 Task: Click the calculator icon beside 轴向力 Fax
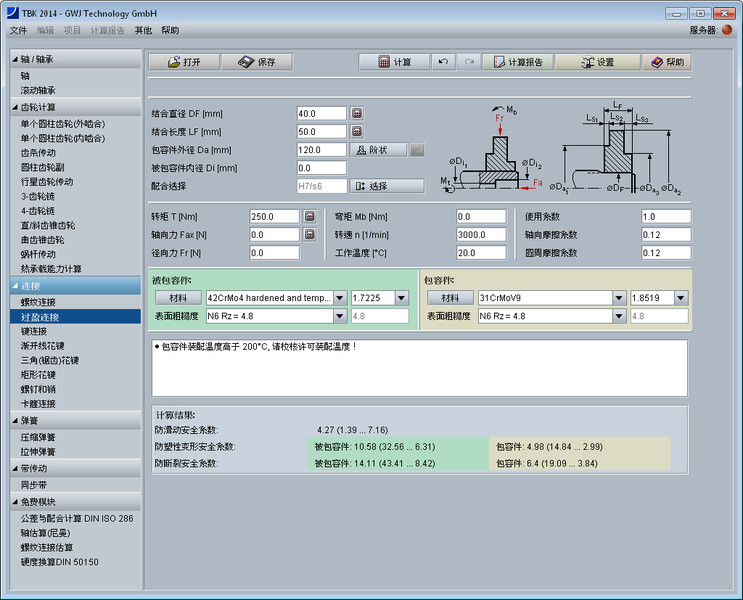click(x=310, y=235)
